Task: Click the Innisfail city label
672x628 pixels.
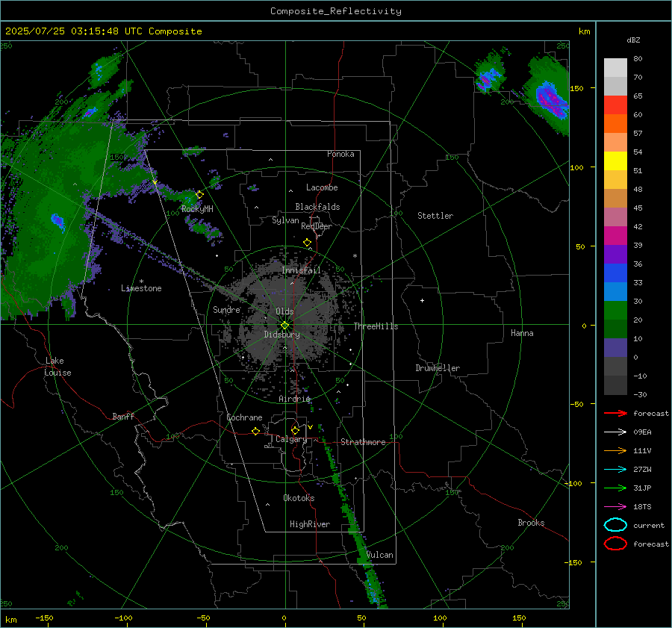Action: point(302,270)
